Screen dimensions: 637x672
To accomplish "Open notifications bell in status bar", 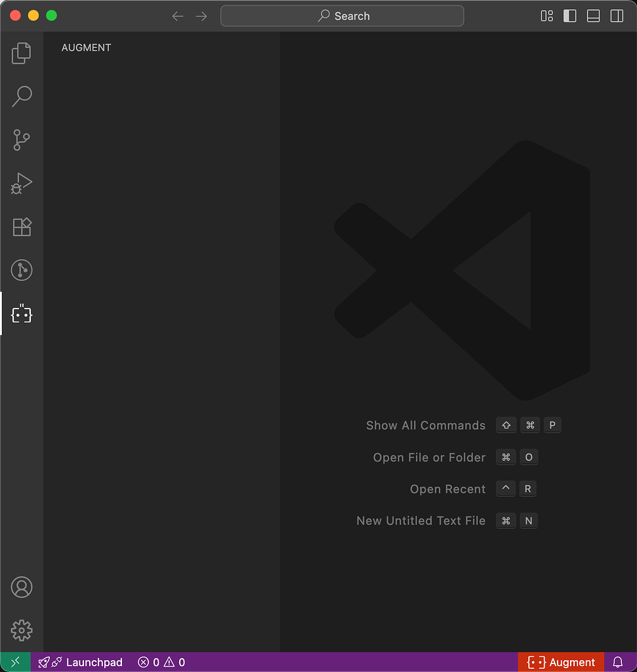I will 618,662.
